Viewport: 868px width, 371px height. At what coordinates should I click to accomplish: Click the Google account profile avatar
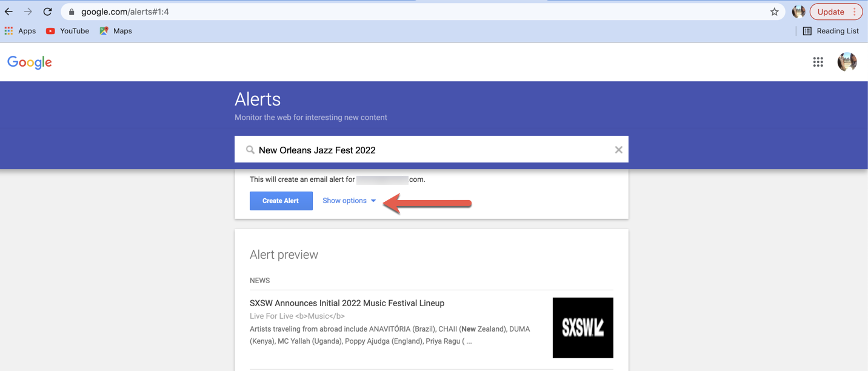point(847,62)
